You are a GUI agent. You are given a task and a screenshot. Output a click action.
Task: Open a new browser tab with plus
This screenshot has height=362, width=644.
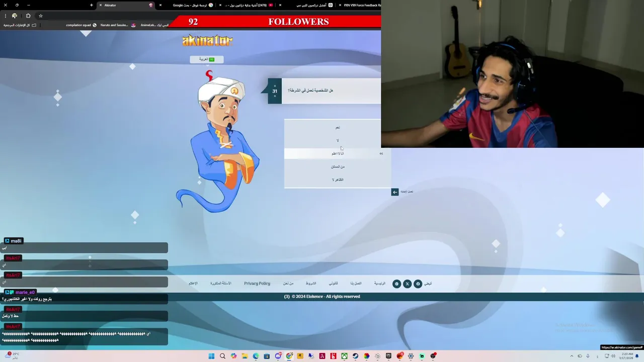point(92,5)
